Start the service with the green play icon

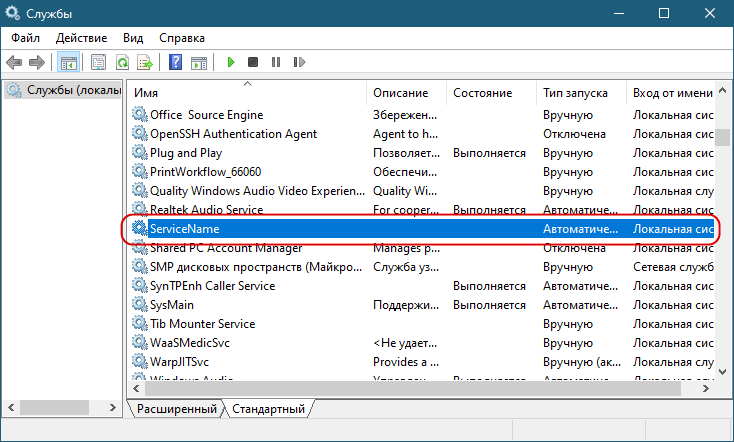pyautogui.click(x=230, y=62)
